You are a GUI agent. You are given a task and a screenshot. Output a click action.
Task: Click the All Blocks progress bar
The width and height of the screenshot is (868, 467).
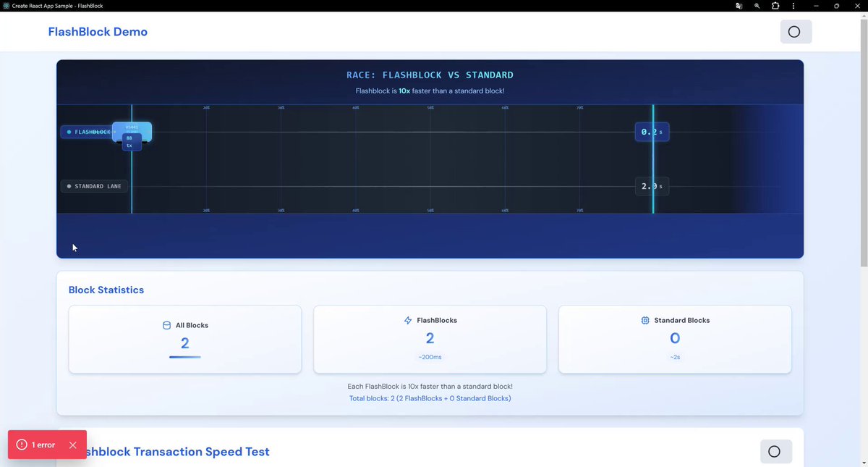coord(185,357)
